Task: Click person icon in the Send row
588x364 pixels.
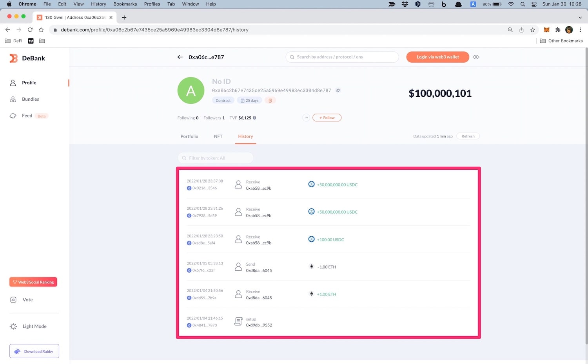Action: pyautogui.click(x=238, y=267)
